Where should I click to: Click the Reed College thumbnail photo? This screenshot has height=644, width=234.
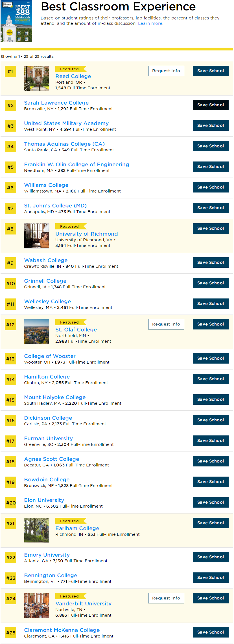37,78
